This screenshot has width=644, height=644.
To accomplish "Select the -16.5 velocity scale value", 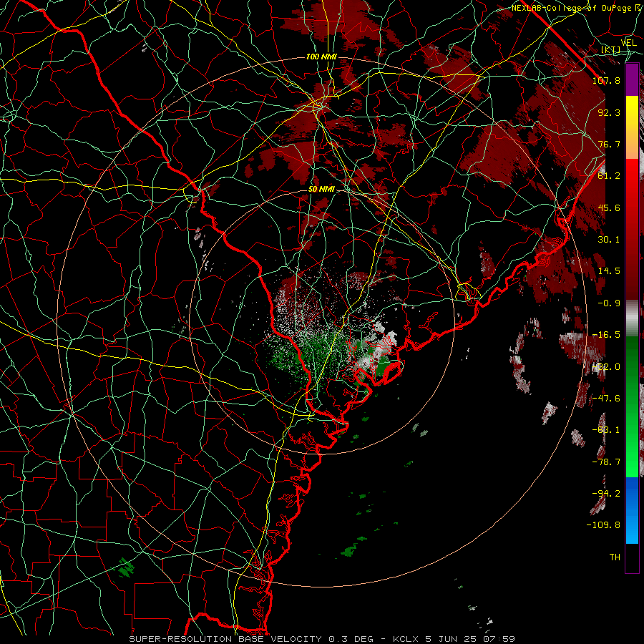I will (606, 335).
